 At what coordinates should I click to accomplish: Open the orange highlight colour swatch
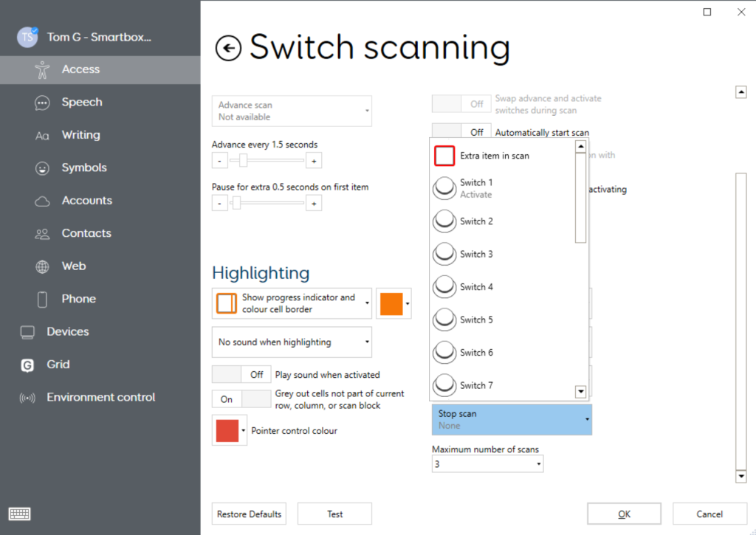[394, 303]
